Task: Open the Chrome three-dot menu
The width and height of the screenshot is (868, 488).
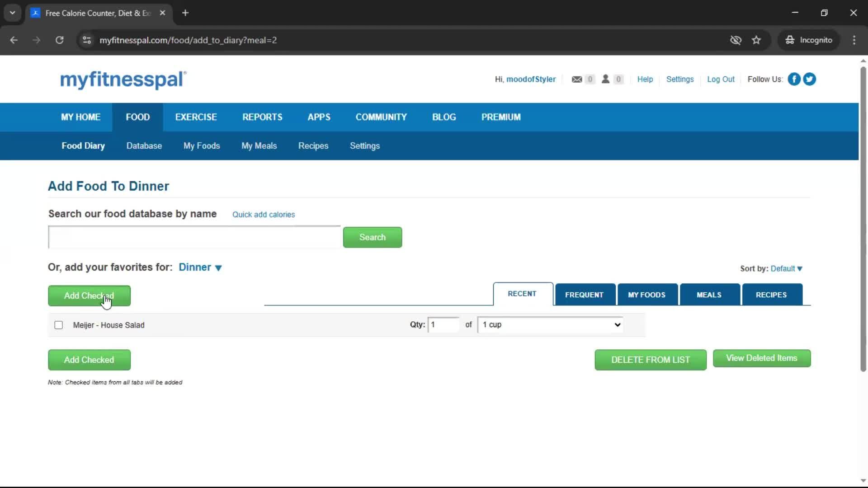Action: click(x=854, y=40)
